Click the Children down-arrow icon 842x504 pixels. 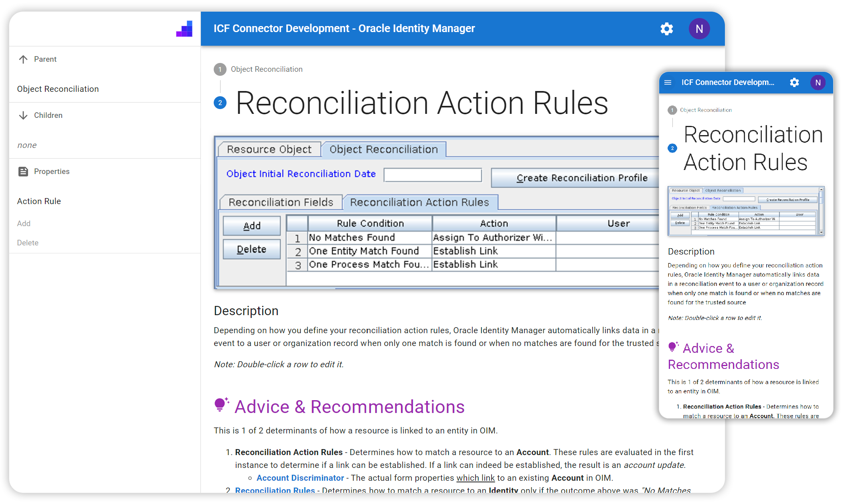coord(23,115)
